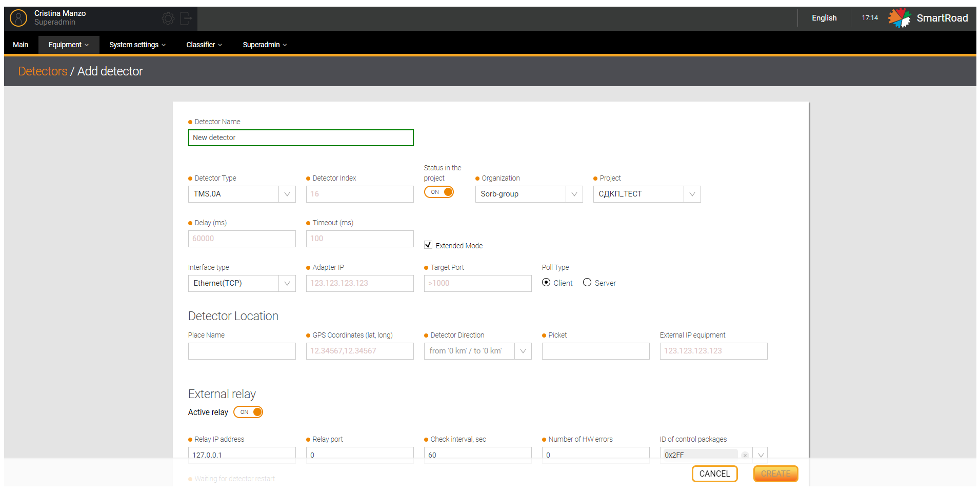980x493 pixels.
Task: Go back via Detectors breadcrumb link
Action: [43, 71]
